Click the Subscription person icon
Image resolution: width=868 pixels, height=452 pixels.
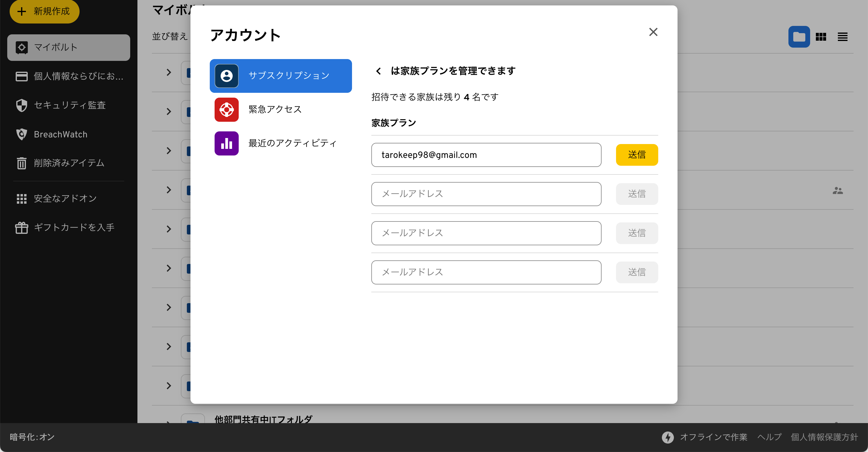[226, 76]
